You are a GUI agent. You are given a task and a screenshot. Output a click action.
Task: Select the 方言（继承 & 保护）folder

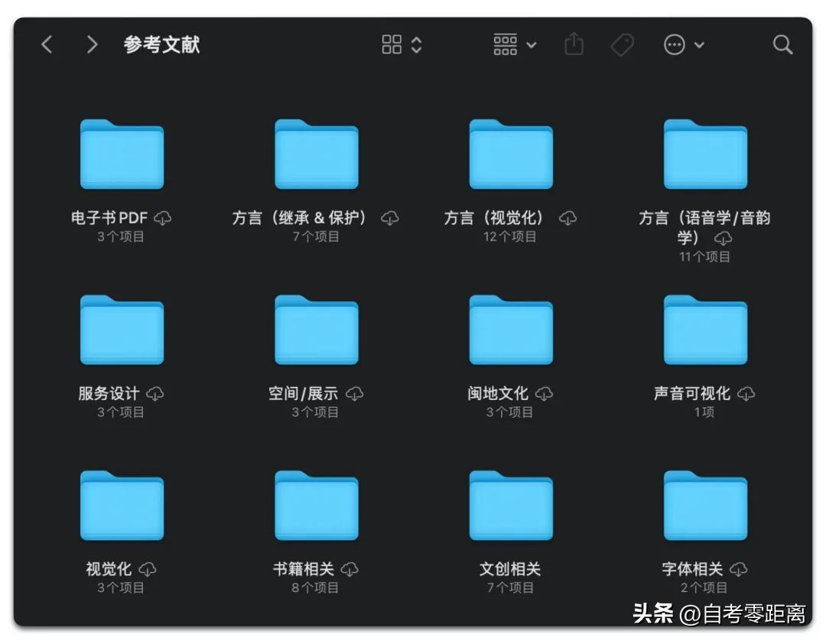(x=316, y=155)
